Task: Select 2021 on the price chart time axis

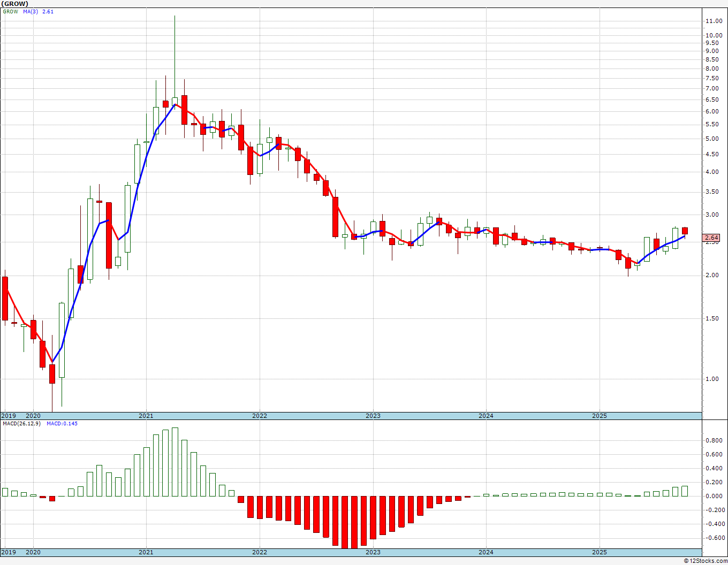Action: pyautogui.click(x=146, y=416)
